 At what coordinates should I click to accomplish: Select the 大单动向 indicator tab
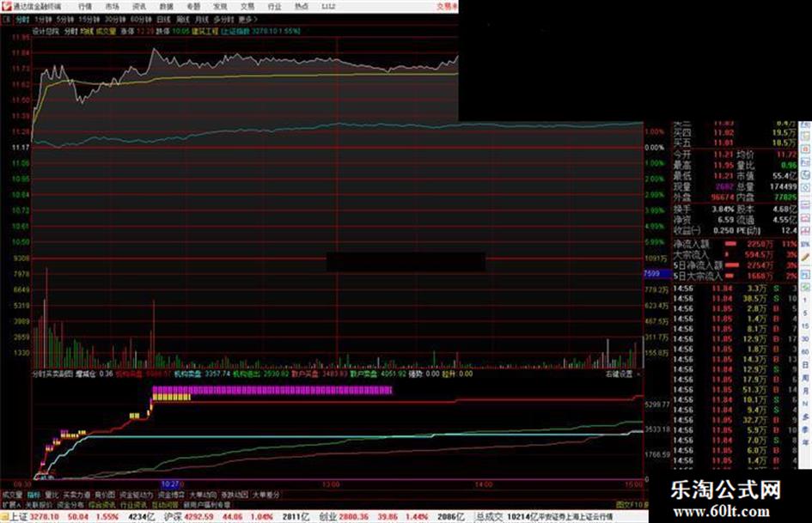click(203, 495)
